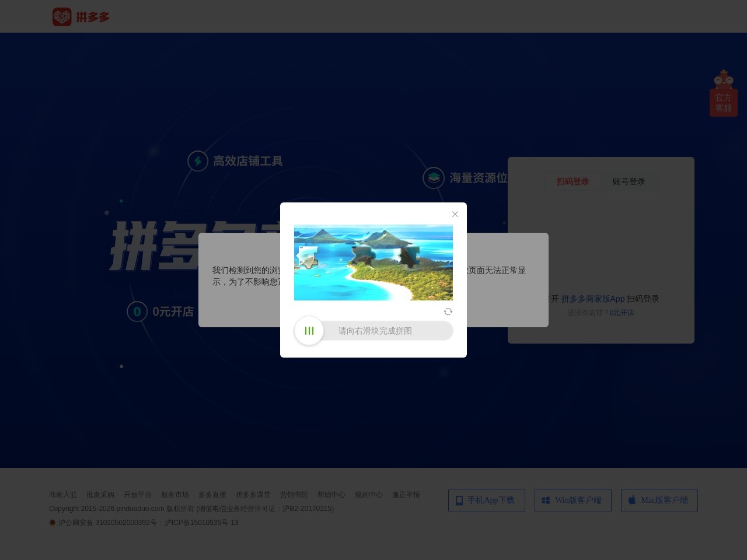
Task: Switch to the 扫码登录 tab
Action: (x=573, y=181)
